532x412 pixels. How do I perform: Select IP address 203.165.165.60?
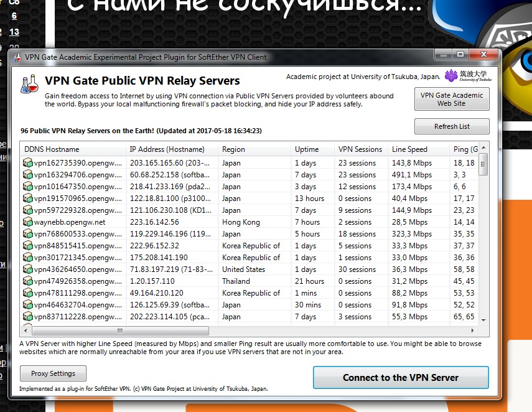tap(169, 163)
